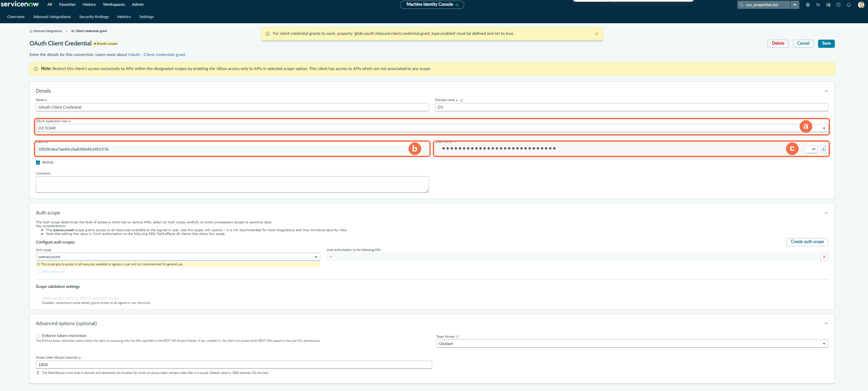Click the guided tour image icon
868x391 pixels.
(828, 5)
